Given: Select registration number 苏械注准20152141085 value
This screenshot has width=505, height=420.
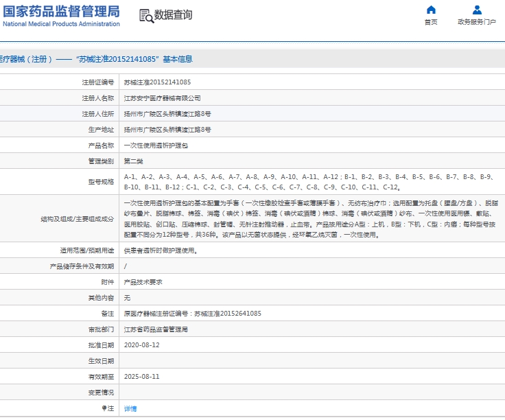Looking at the screenshot, I should (x=158, y=82).
